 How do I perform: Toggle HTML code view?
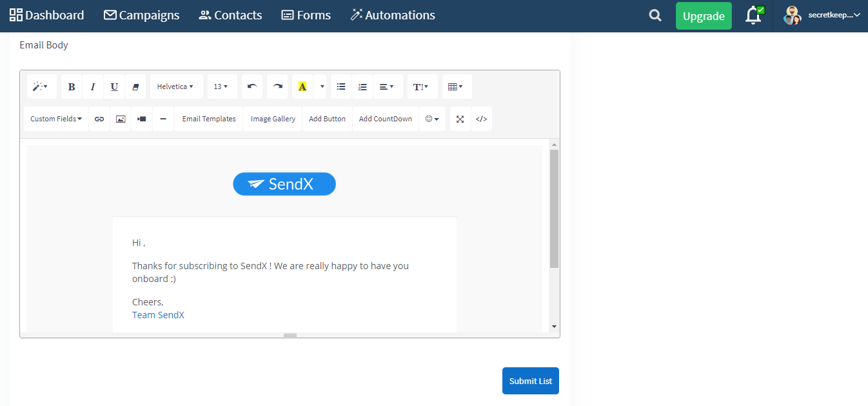click(x=481, y=119)
